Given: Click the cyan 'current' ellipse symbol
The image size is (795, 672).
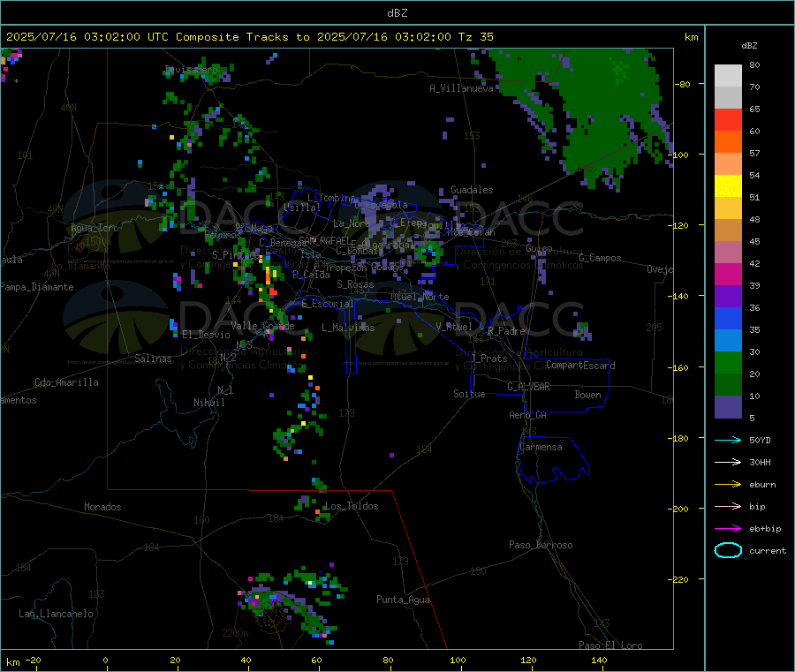Looking at the screenshot, I should (x=728, y=550).
